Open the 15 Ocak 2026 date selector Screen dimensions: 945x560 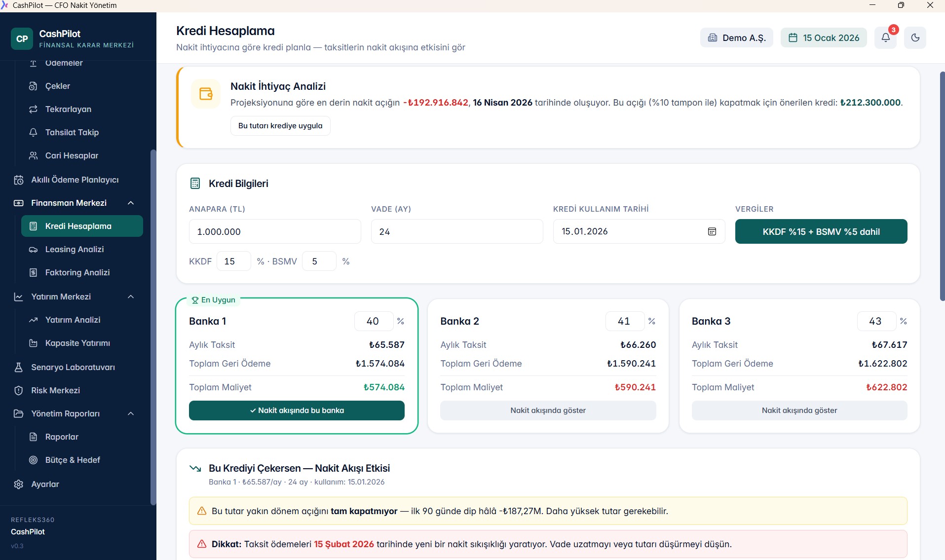coord(824,38)
